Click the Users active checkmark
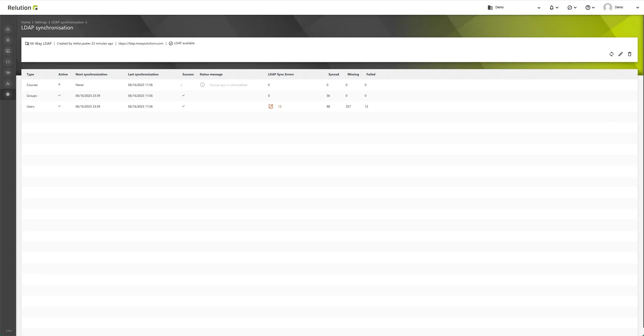 pyautogui.click(x=59, y=106)
